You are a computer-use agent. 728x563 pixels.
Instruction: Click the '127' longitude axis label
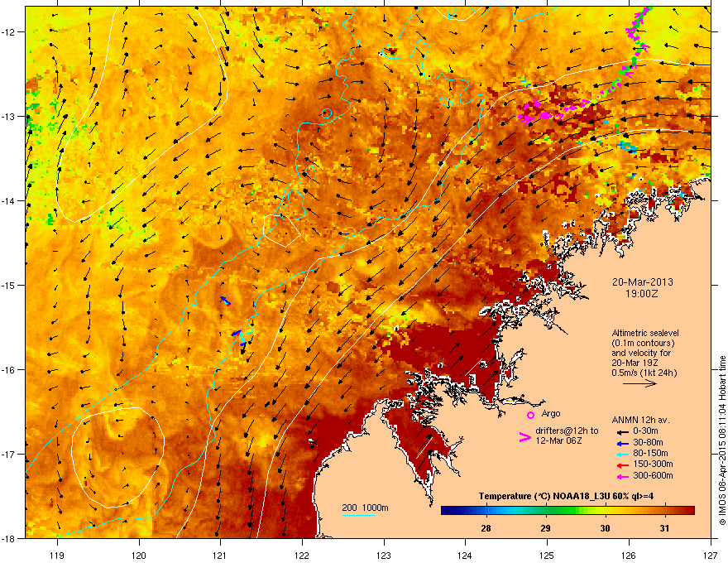pyautogui.click(x=711, y=555)
